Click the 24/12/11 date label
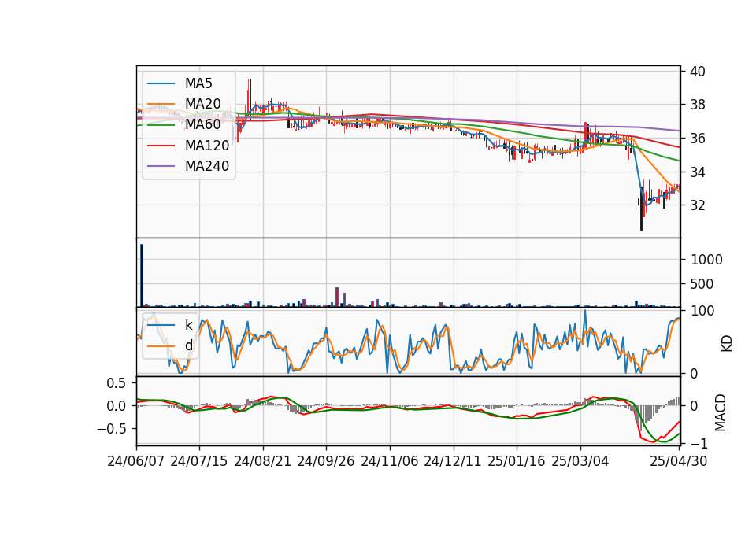 click(453, 461)
